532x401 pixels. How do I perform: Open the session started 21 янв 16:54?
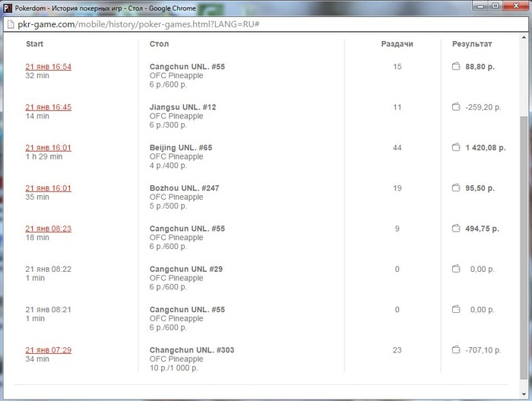48,67
